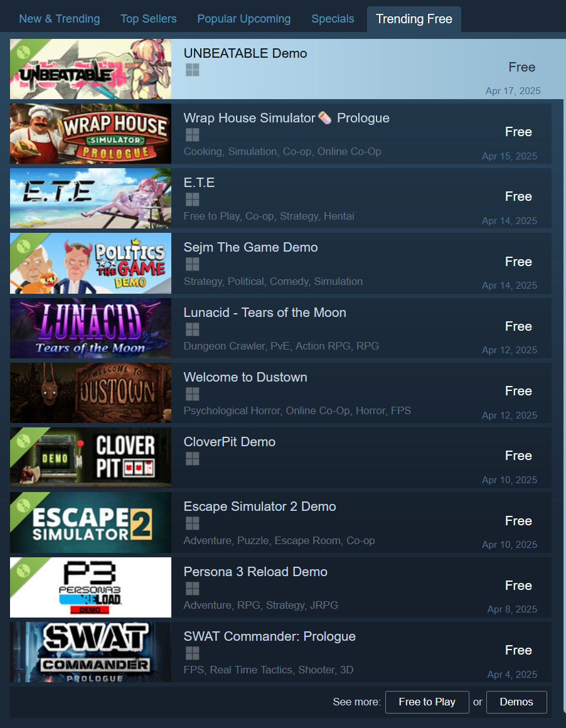Screen dimensions: 566x728
Task: Click Windows icon under Wrap House Simulator
Action: (192, 135)
